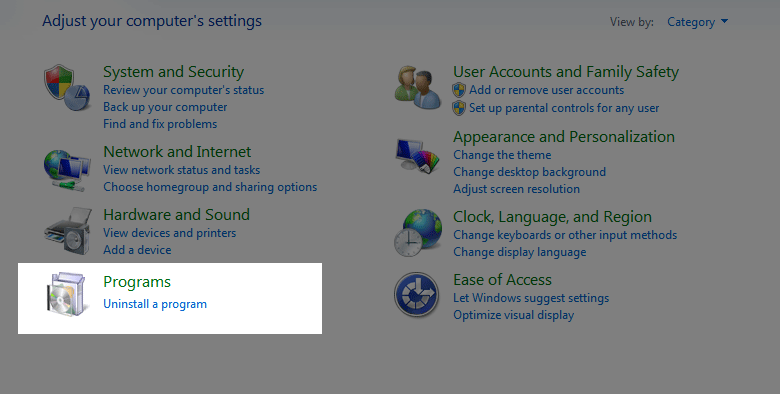Click the Appearance and Personalization monitor icon

418,156
